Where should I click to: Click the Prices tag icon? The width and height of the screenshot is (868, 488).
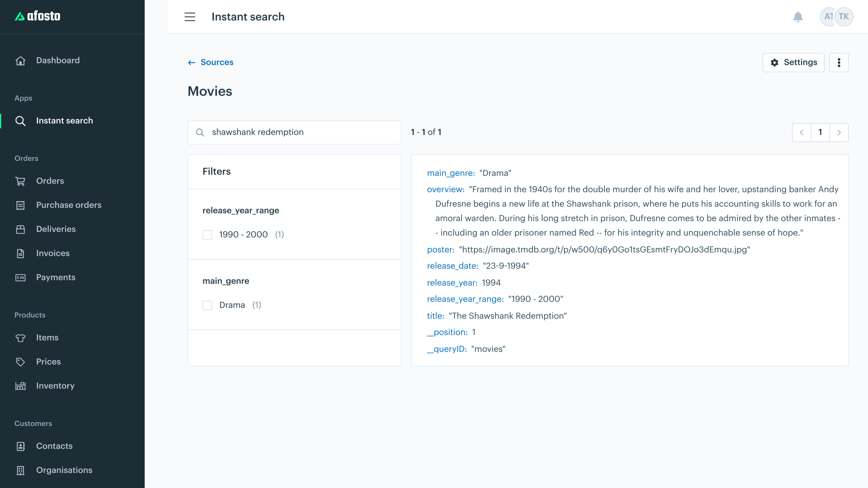pos(20,362)
